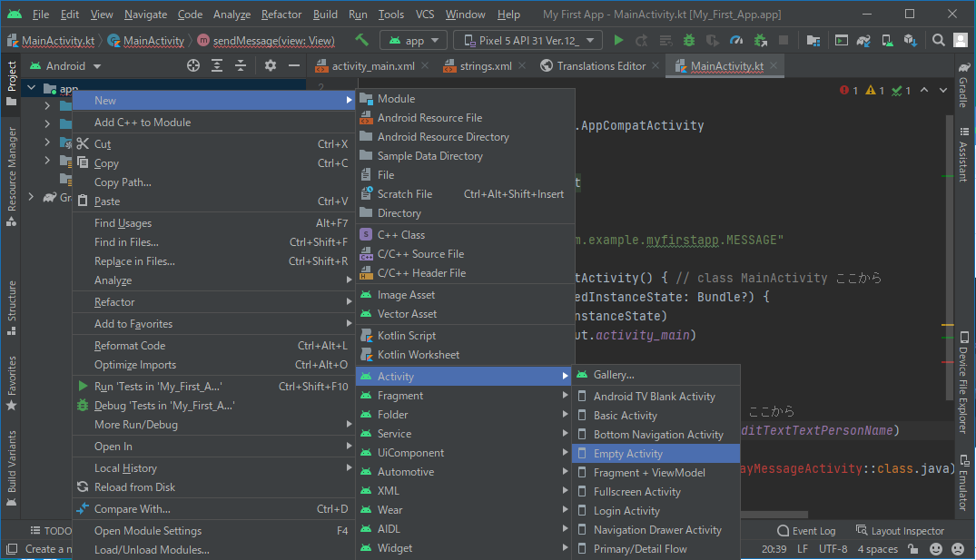Screen dimensions: 976x560
Task: Collapse all in the Project tree
Action: pyautogui.click(x=241, y=66)
